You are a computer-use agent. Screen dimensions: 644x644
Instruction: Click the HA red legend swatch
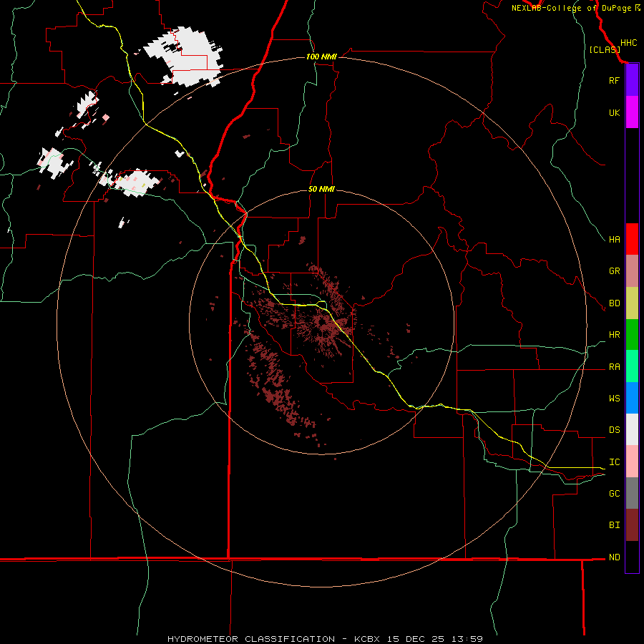(632, 239)
